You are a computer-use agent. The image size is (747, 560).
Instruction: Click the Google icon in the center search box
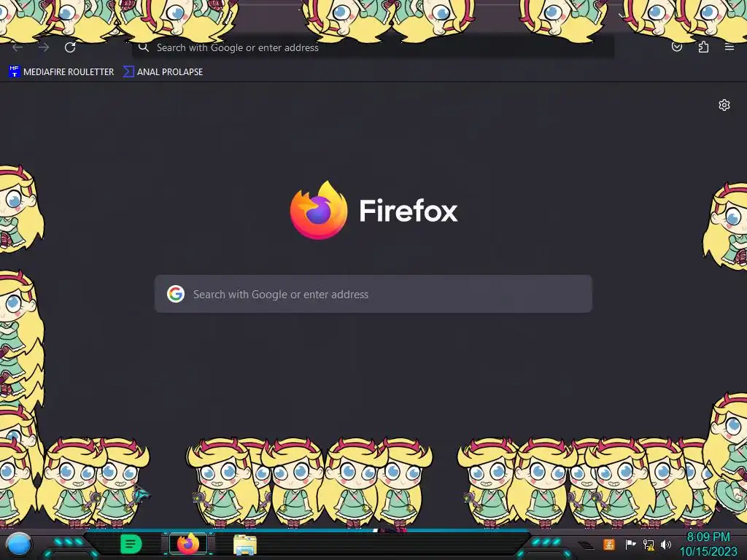pyautogui.click(x=176, y=294)
